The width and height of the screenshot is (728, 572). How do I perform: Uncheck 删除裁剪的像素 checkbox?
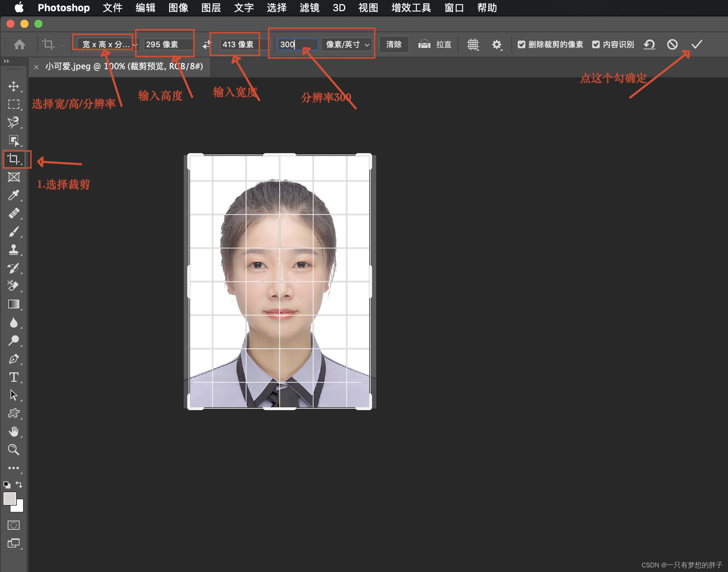click(x=521, y=44)
